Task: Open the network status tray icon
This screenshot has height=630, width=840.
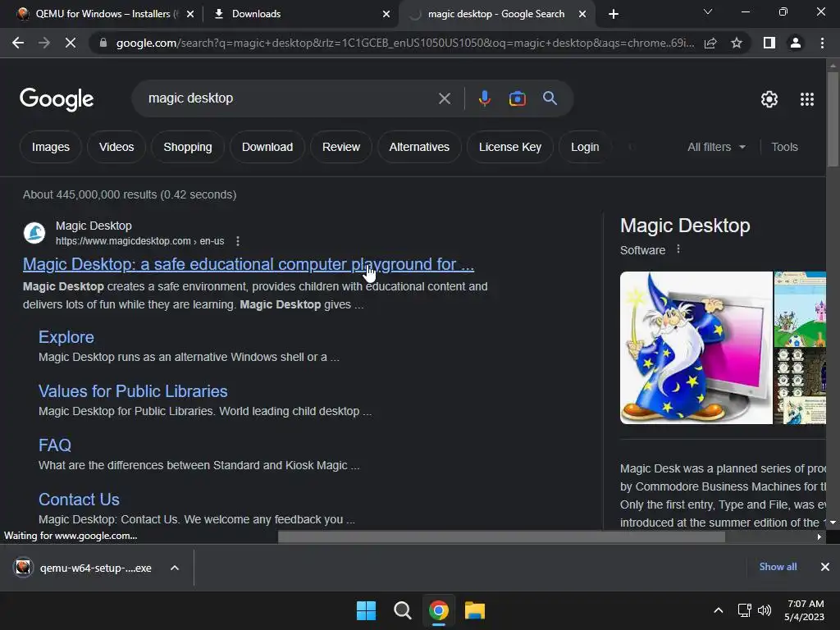Action: tap(744, 610)
